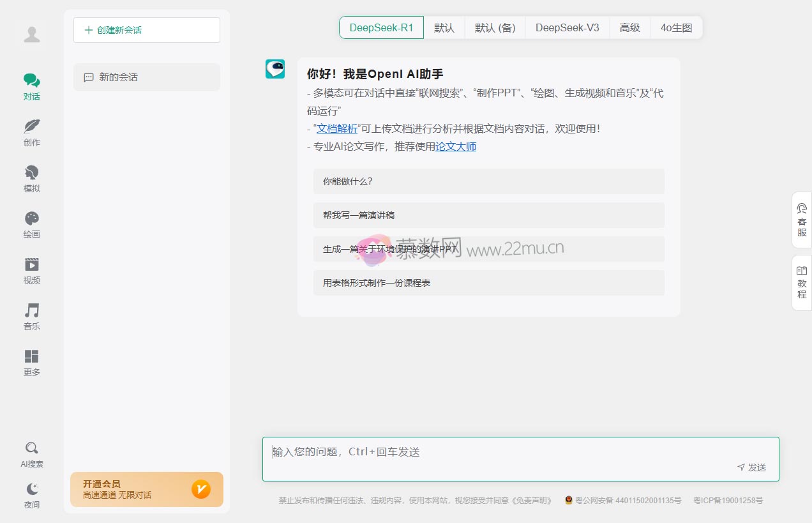Open the 文档解析 document analysis link
Image resolution: width=812 pixels, height=523 pixels.
pos(337,128)
